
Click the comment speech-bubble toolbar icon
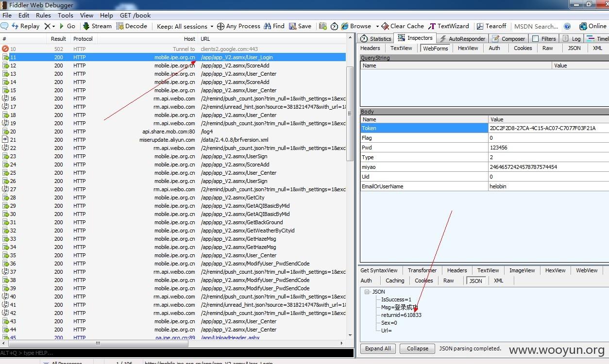click(x=4, y=26)
